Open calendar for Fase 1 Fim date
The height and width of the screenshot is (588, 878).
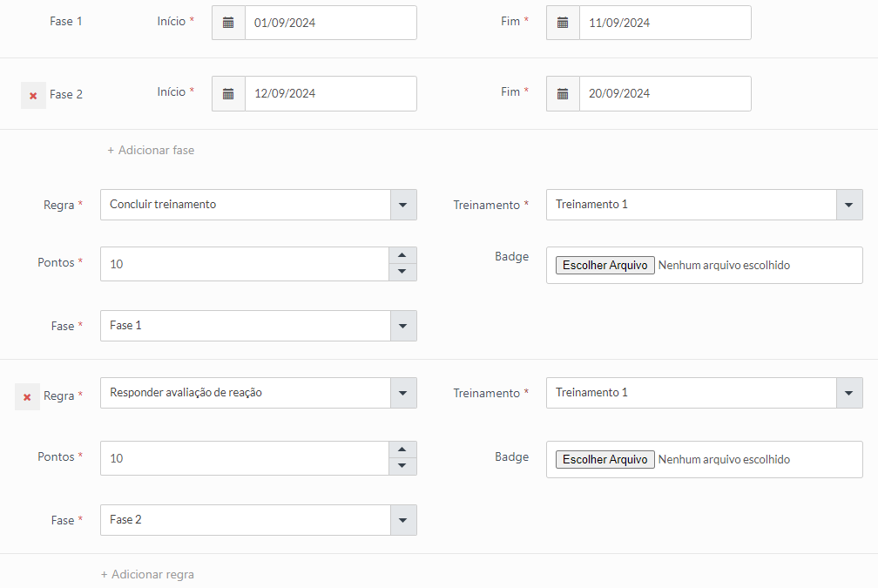click(x=563, y=23)
